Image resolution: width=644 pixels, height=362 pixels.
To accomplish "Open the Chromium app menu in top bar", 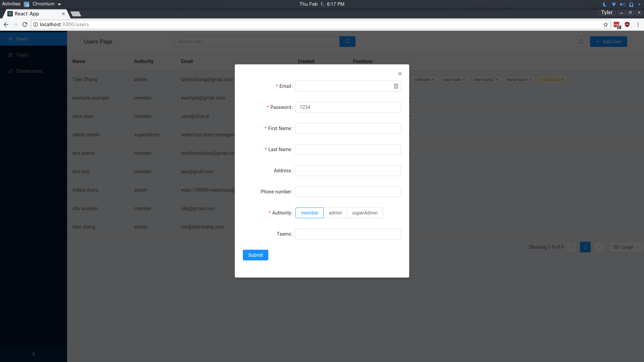I will tap(43, 4).
